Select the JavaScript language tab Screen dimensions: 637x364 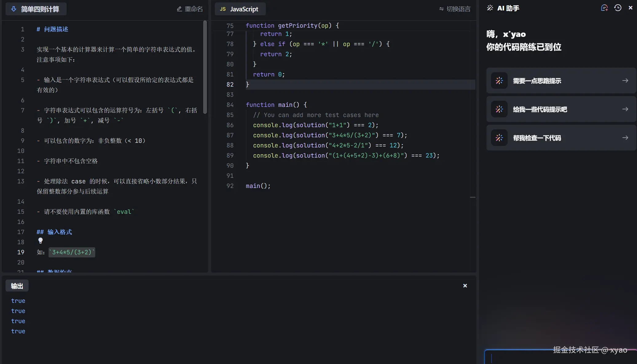240,9
